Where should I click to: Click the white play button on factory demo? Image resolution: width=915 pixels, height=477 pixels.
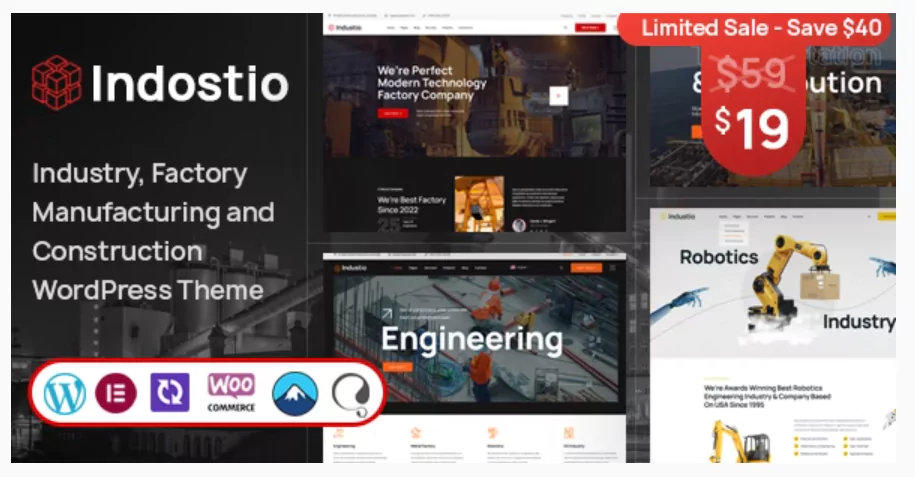558,96
